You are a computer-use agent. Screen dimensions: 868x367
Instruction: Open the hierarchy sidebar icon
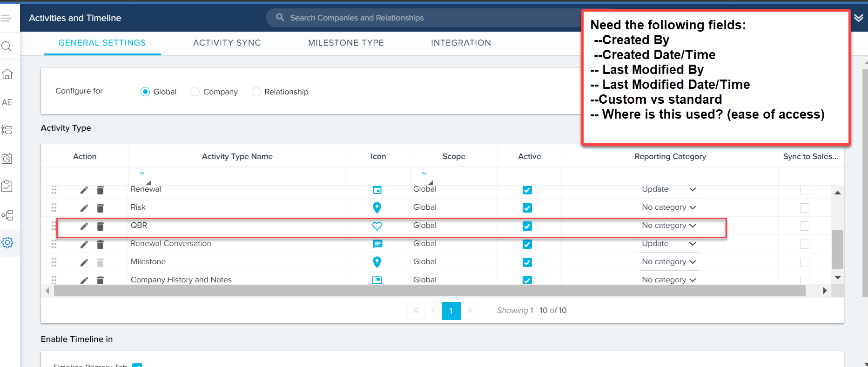click(7, 214)
